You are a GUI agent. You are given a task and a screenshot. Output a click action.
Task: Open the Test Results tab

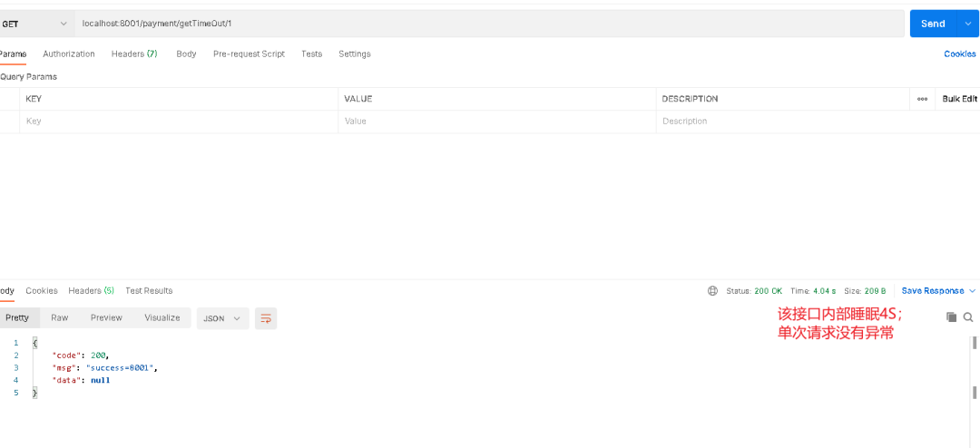149,290
